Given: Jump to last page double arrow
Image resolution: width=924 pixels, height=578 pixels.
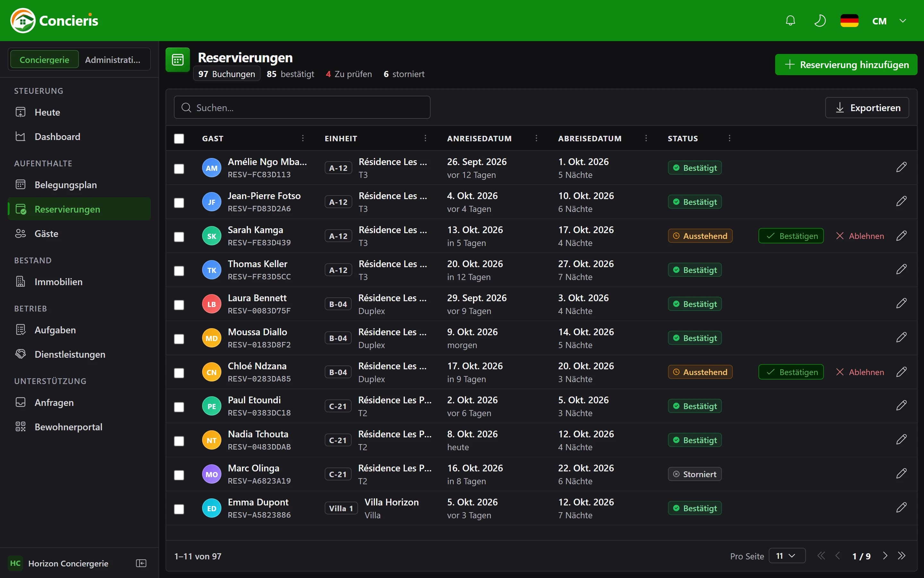Looking at the screenshot, I should point(902,556).
